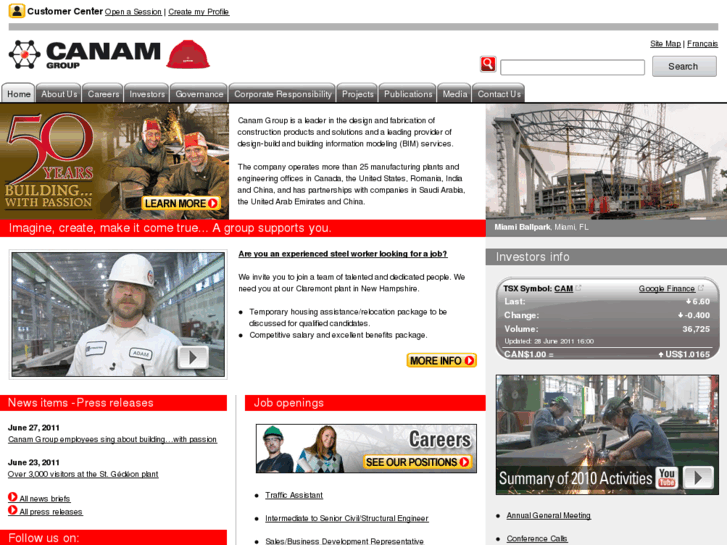
Task: Open the About Us tab
Action: 59,93
